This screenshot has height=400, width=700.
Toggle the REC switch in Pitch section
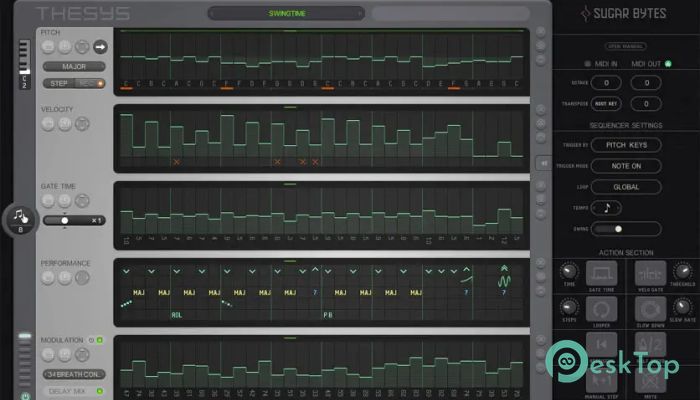pyautogui.click(x=91, y=83)
